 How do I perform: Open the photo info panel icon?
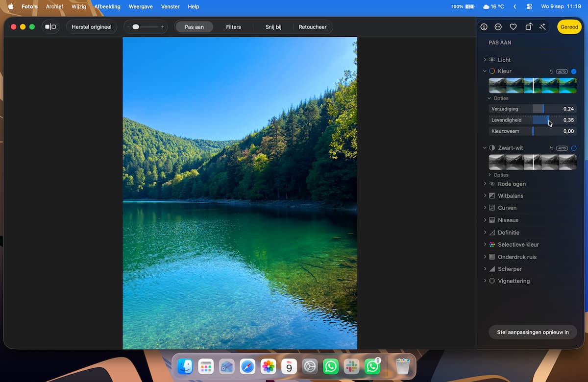(484, 27)
